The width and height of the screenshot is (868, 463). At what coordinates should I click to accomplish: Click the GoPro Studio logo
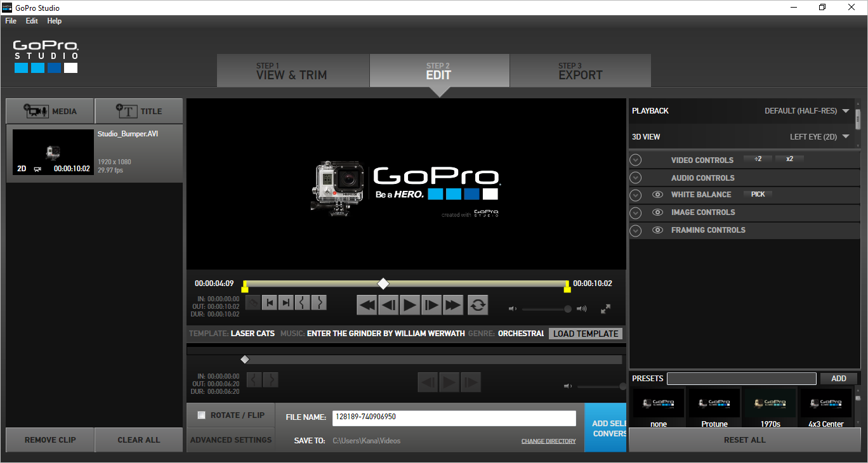point(46,56)
